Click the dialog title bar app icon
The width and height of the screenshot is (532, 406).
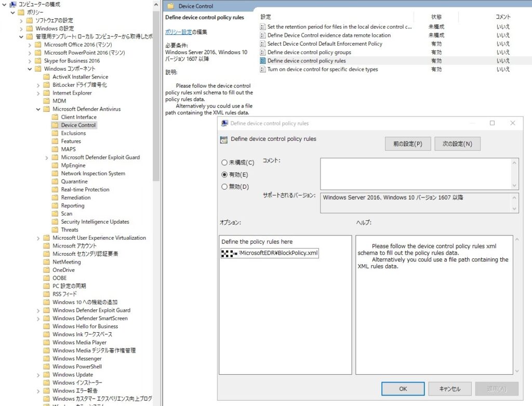pos(224,123)
